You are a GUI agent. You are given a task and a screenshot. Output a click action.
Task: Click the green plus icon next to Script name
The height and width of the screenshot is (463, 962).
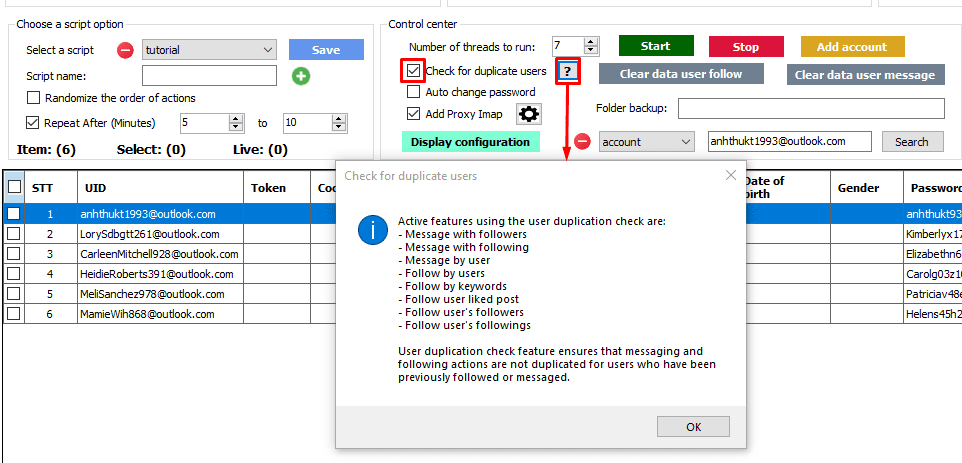301,76
